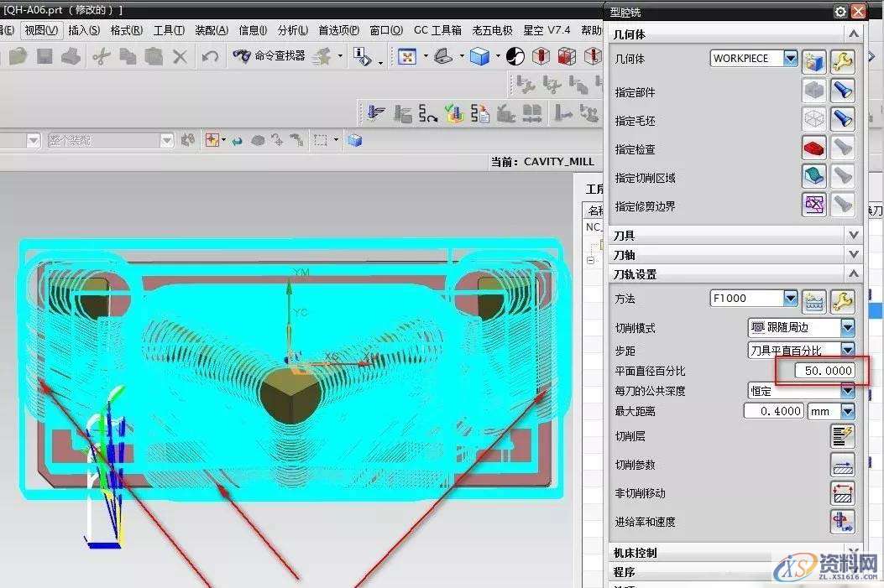Select the 指定检查 check geometry icon
This screenshot has height=588, width=884.
(x=813, y=148)
